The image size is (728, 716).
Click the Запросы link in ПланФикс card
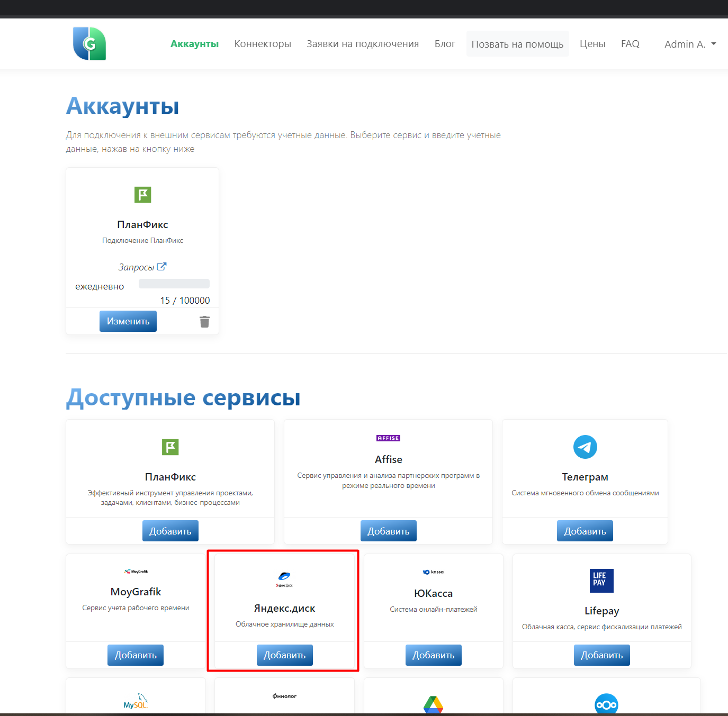[136, 267]
